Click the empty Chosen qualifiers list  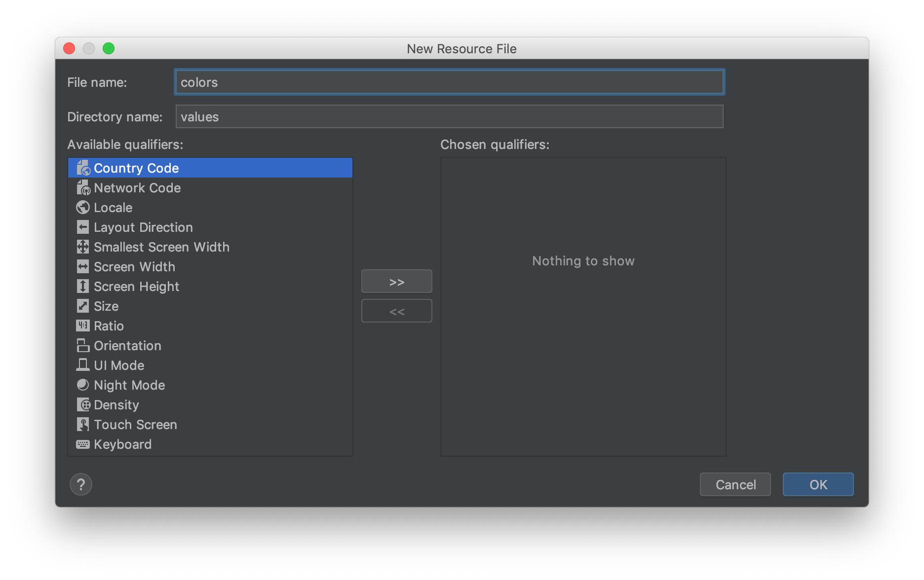[583, 307]
